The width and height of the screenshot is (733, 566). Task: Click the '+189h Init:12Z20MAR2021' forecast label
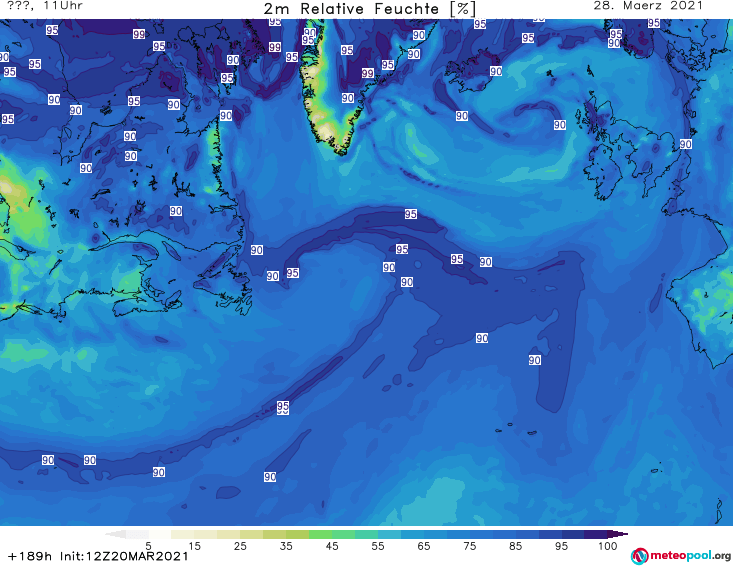pyautogui.click(x=98, y=556)
